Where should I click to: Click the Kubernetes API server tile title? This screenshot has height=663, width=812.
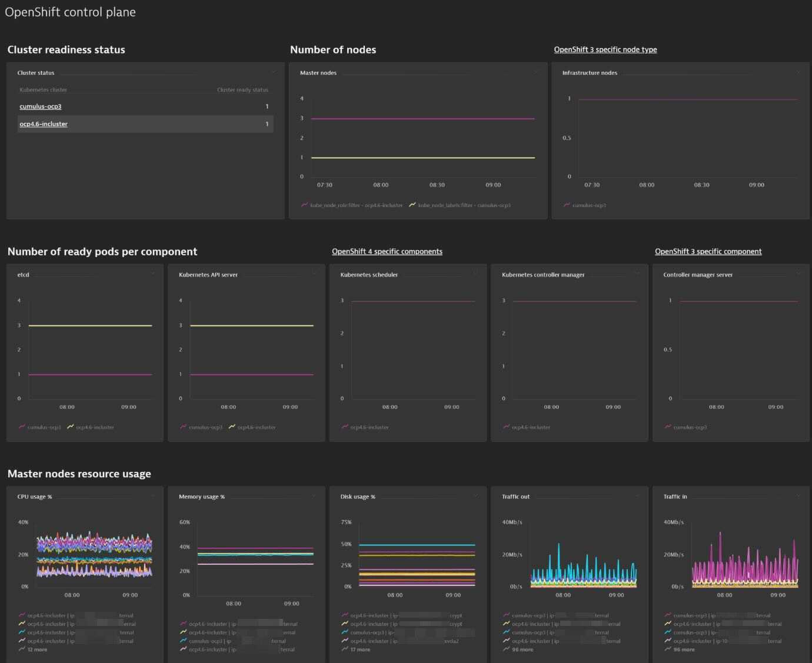208,275
